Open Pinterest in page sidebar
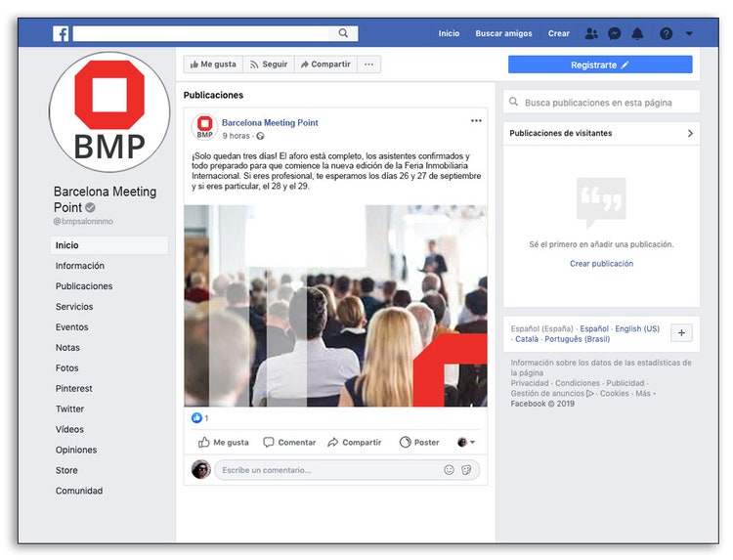 [74, 388]
